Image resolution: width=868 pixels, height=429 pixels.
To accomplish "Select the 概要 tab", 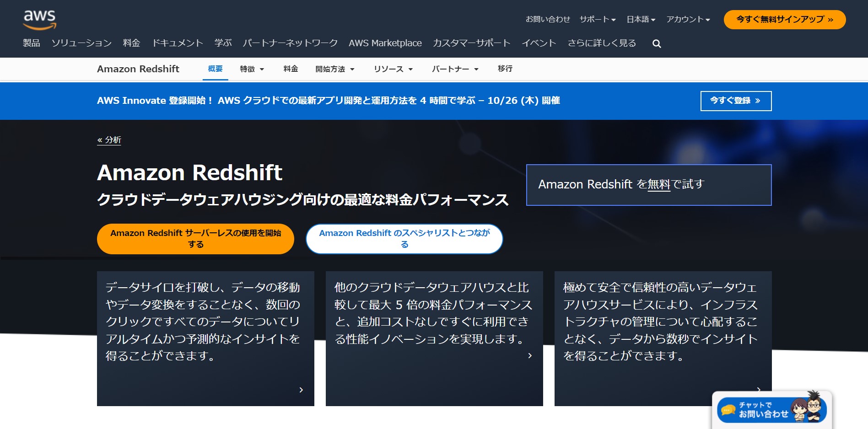I will tap(216, 69).
